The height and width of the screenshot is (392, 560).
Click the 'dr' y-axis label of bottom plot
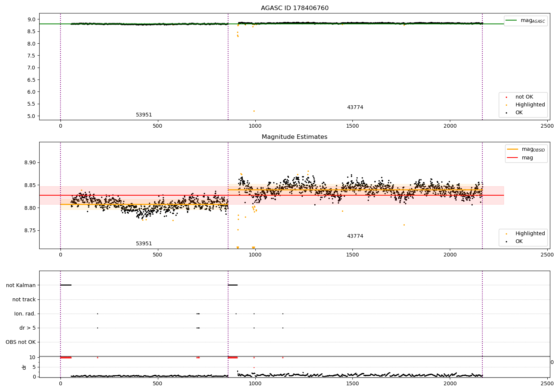pos(24,367)
